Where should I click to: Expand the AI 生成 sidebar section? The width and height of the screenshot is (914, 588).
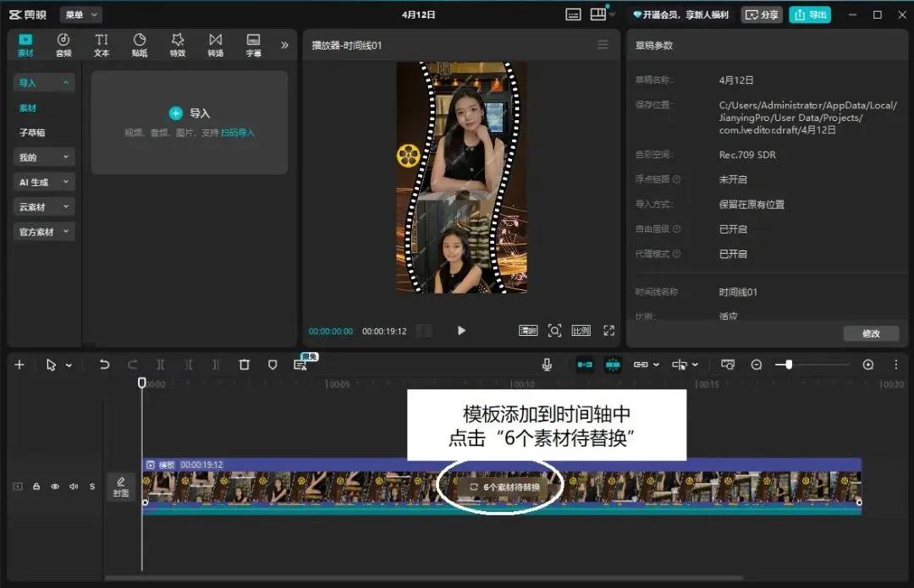[x=44, y=183]
